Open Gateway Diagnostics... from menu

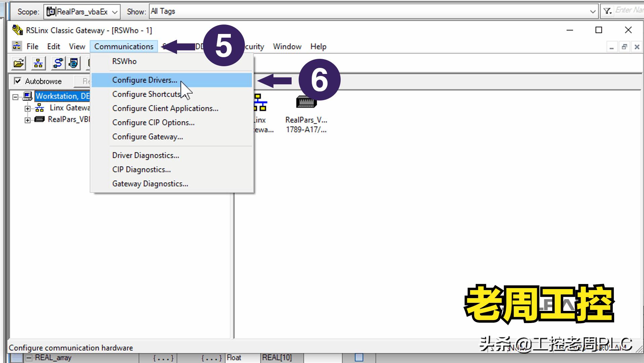pyautogui.click(x=172, y=184)
